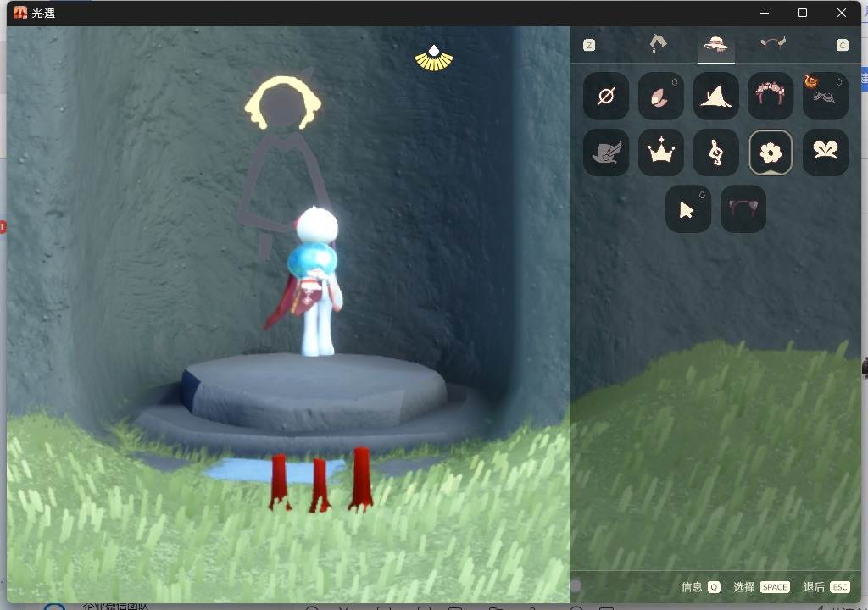The image size is (868, 610).
Task: Click the C key next-category button
Action: (x=842, y=46)
